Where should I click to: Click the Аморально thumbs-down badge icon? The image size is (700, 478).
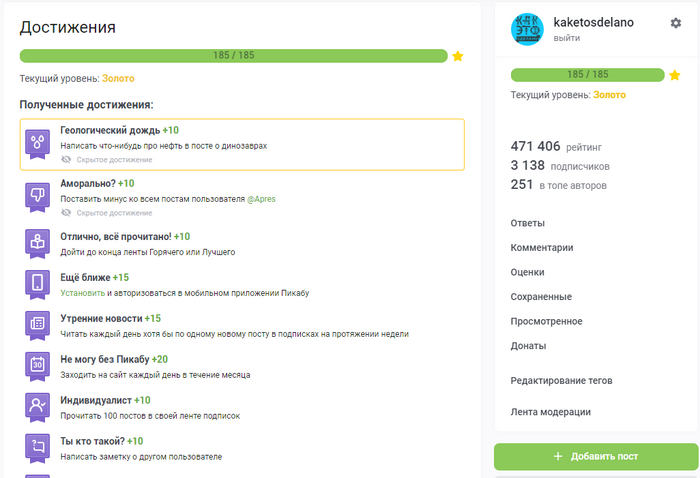(x=37, y=197)
